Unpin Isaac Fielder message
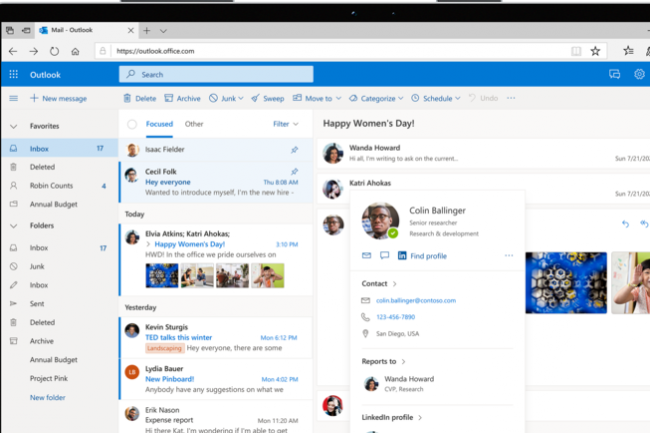 tap(294, 149)
